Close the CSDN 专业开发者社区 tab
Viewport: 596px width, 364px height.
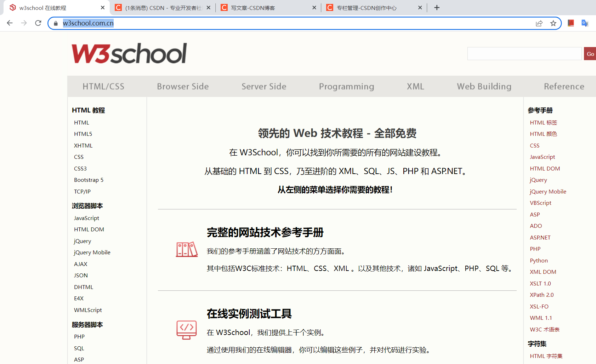click(208, 7)
